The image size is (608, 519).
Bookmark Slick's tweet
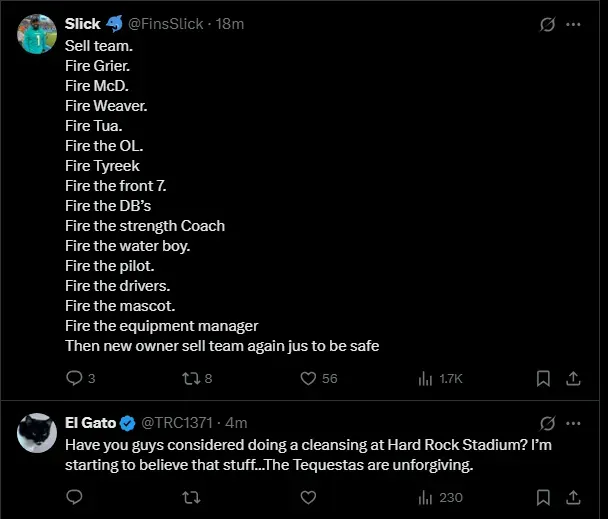tap(543, 378)
